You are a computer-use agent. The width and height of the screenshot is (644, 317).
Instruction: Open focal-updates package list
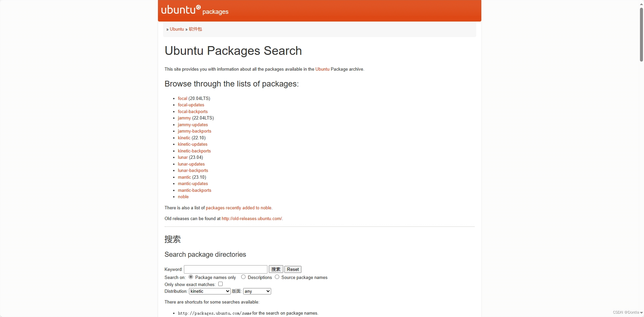pos(191,105)
